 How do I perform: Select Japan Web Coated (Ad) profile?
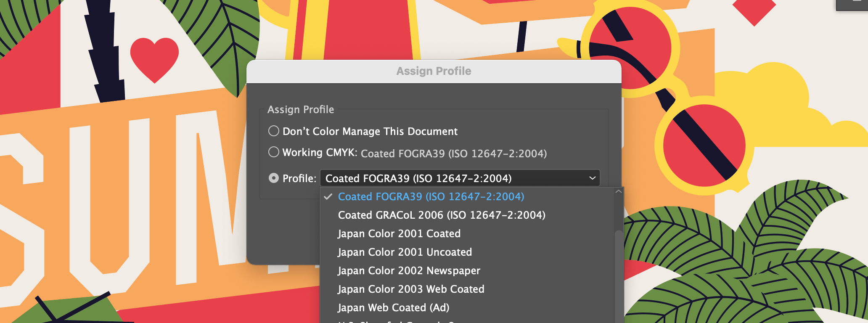pyautogui.click(x=393, y=308)
